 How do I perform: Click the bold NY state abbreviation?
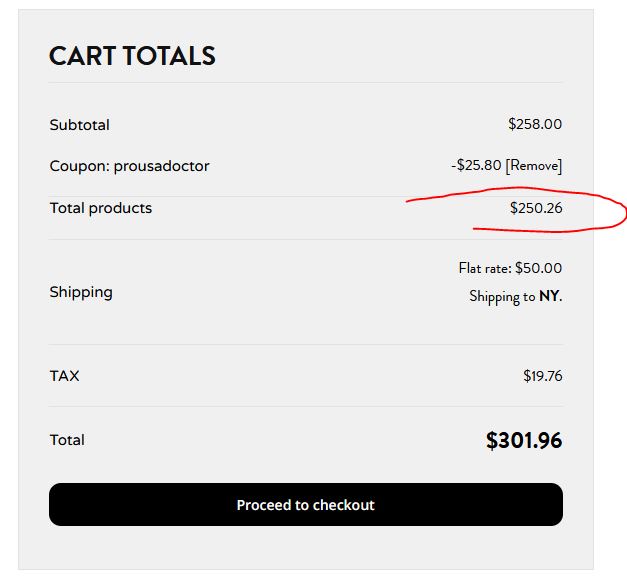pyautogui.click(x=551, y=296)
